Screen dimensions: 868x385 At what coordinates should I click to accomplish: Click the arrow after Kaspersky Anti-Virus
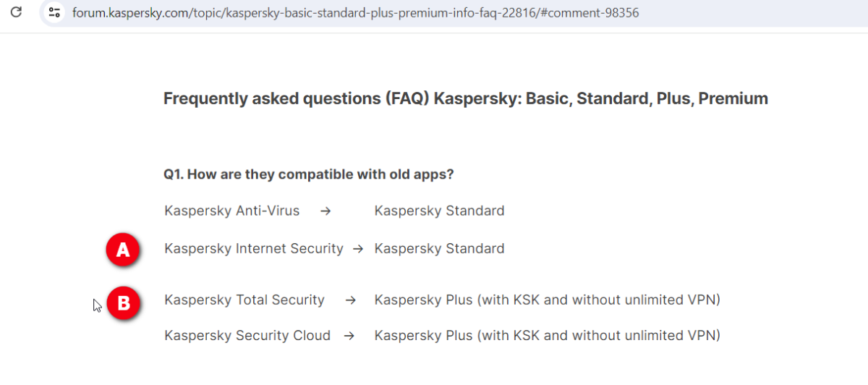pos(325,211)
